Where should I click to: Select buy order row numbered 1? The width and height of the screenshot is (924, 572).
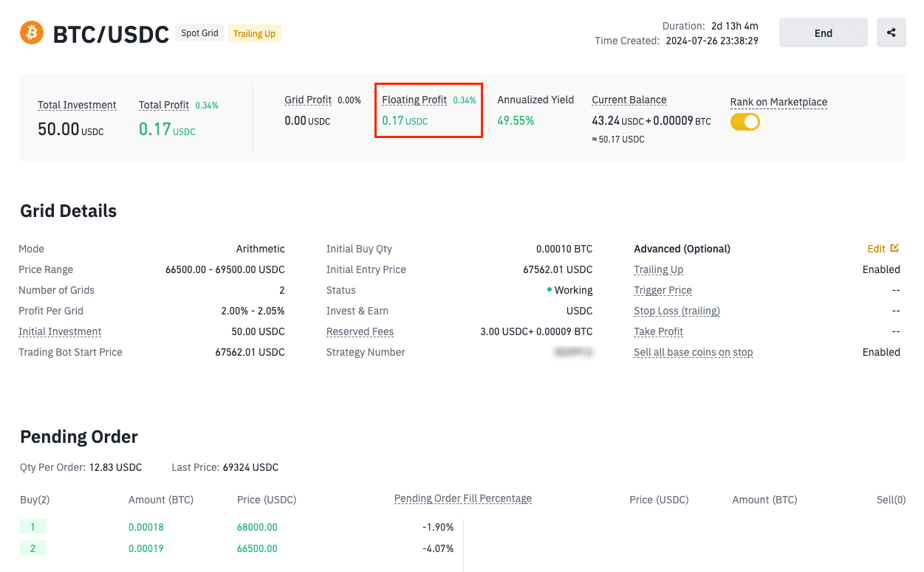click(33, 527)
